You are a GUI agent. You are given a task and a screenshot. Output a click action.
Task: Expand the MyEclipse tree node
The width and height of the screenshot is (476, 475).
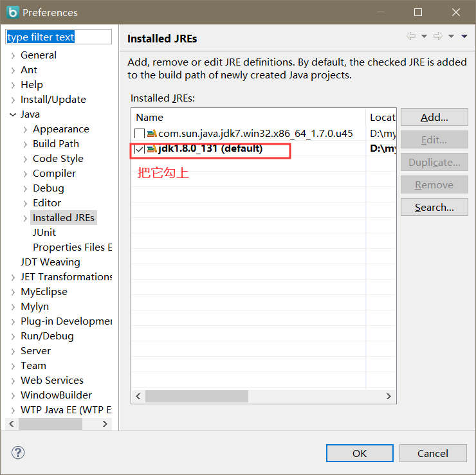[13, 292]
